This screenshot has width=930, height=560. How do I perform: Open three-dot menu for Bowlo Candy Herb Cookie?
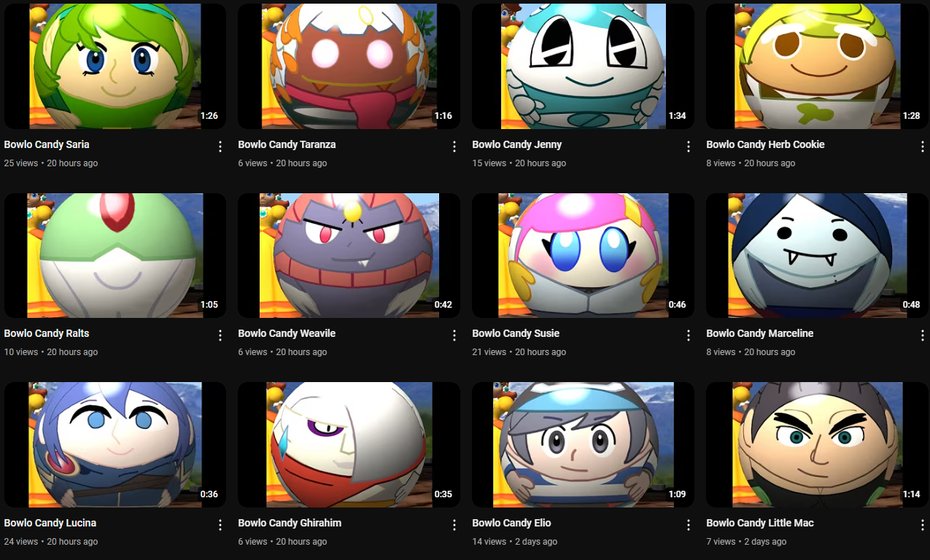(x=922, y=147)
